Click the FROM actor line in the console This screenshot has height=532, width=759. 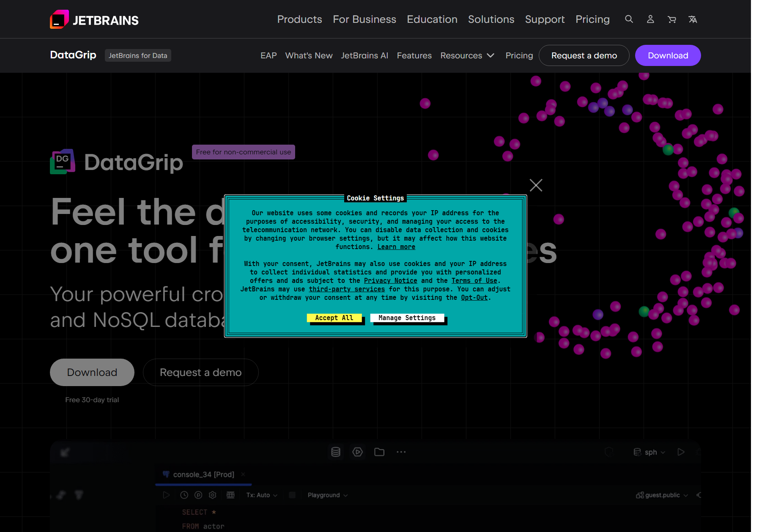click(203, 526)
